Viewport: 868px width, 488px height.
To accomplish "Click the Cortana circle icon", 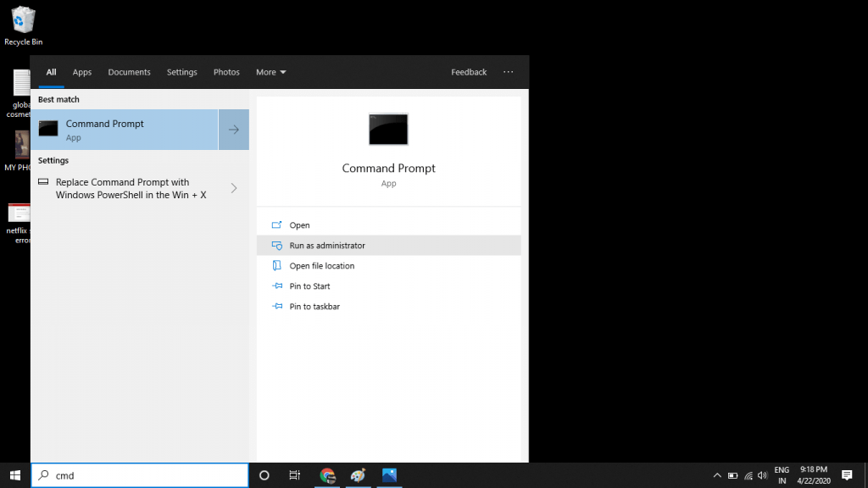I will (264, 475).
